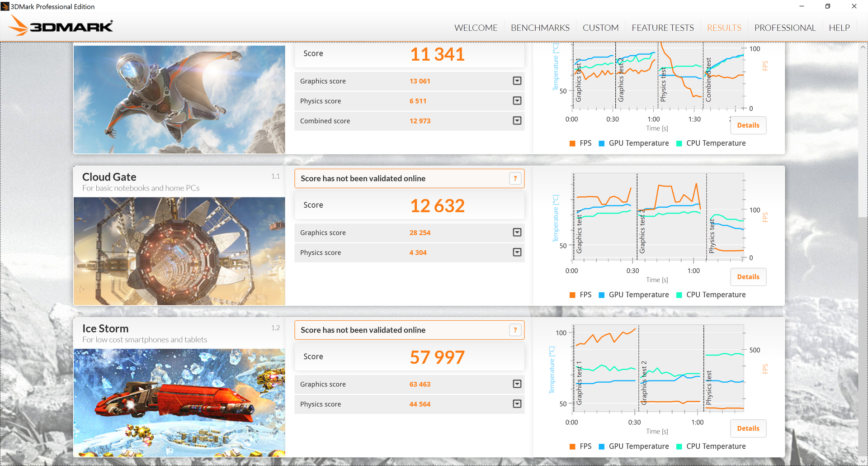Click the 3DMark app icon in the title bar
The height and width of the screenshot is (466, 868).
click(5, 6)
